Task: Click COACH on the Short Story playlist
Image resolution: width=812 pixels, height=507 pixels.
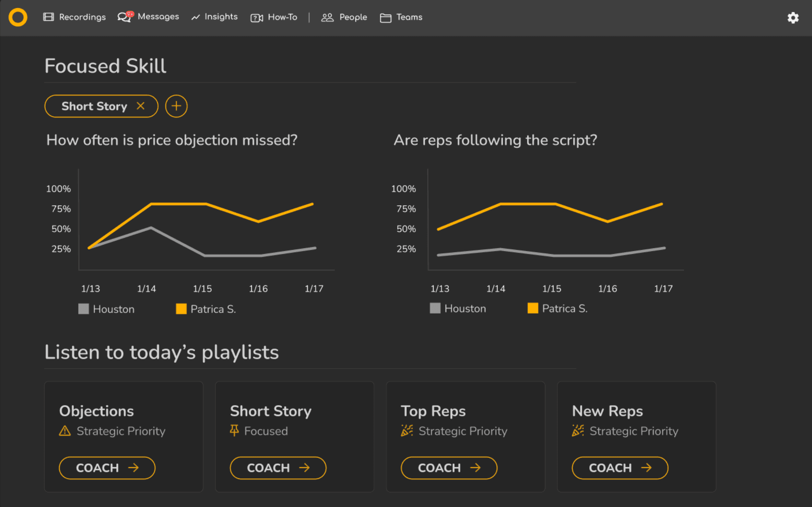Action: (x=278, y=468)
